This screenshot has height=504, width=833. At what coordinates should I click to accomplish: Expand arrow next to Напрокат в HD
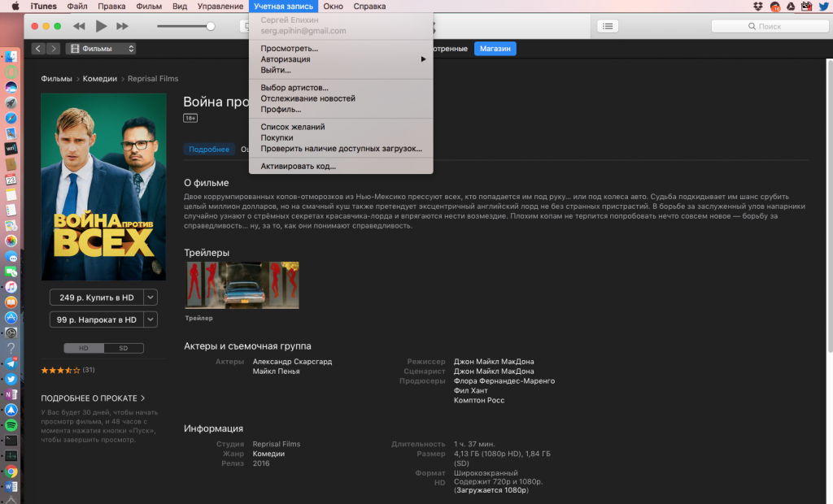(x=150, y=319)
